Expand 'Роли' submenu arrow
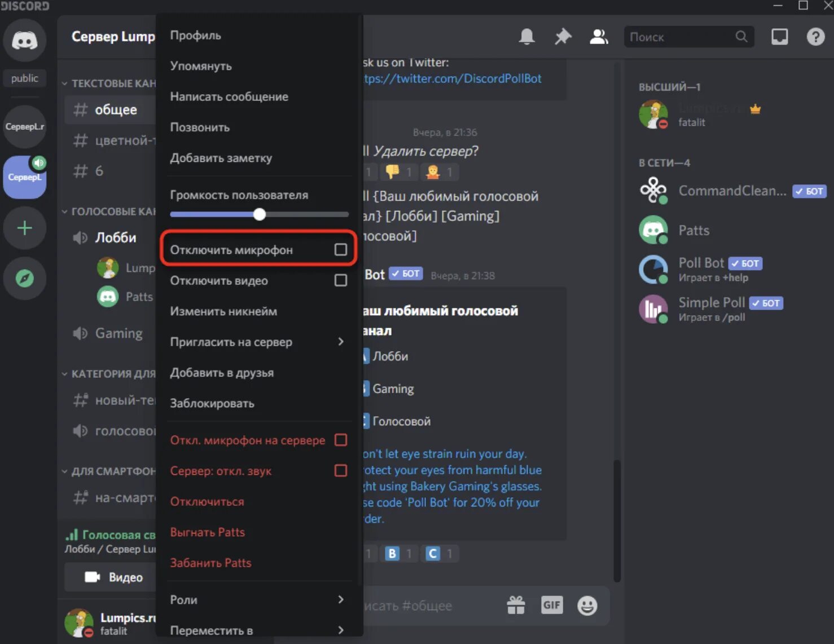Image resolution: width=834 pixels, height=644 pixels. (340, 599)
